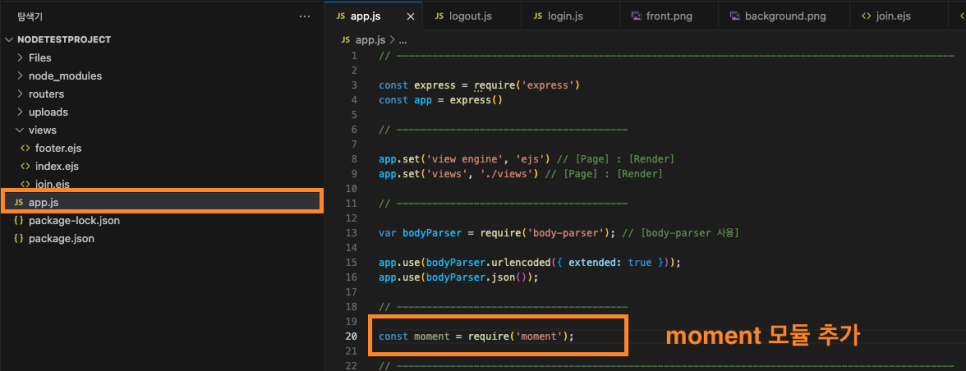Click line number 20 in the gutter
966x371 pixels.
(x=351, y=336)
